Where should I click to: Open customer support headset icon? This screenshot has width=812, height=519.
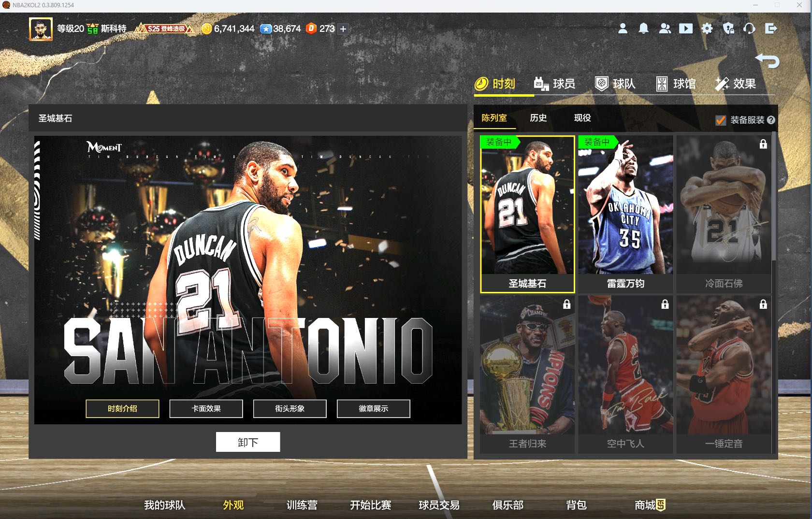tap(749, 29)
